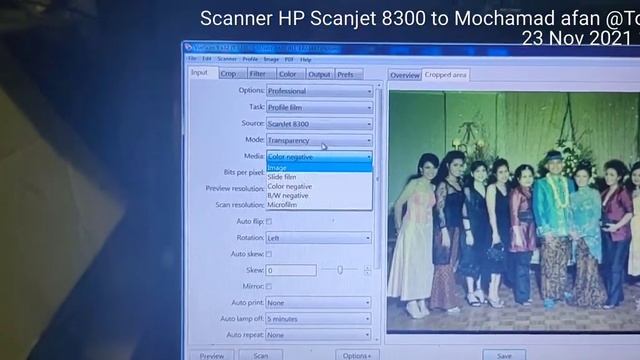Viewport: 640px width, 360px height.
Task: Collapse the Media dropdown showing Color negative
Action: point(319,156)
